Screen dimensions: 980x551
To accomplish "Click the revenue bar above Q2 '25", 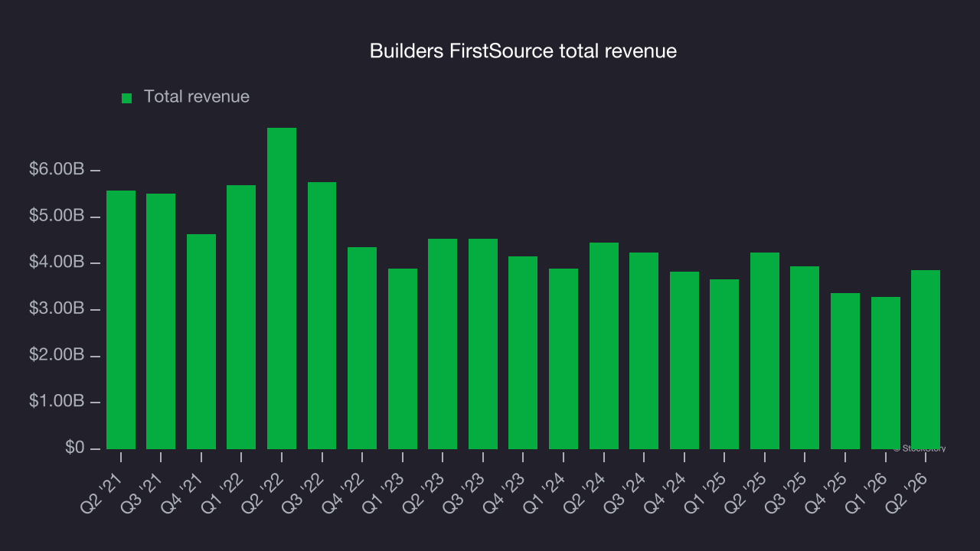I will pyautogui.click(x=765, y=350).
